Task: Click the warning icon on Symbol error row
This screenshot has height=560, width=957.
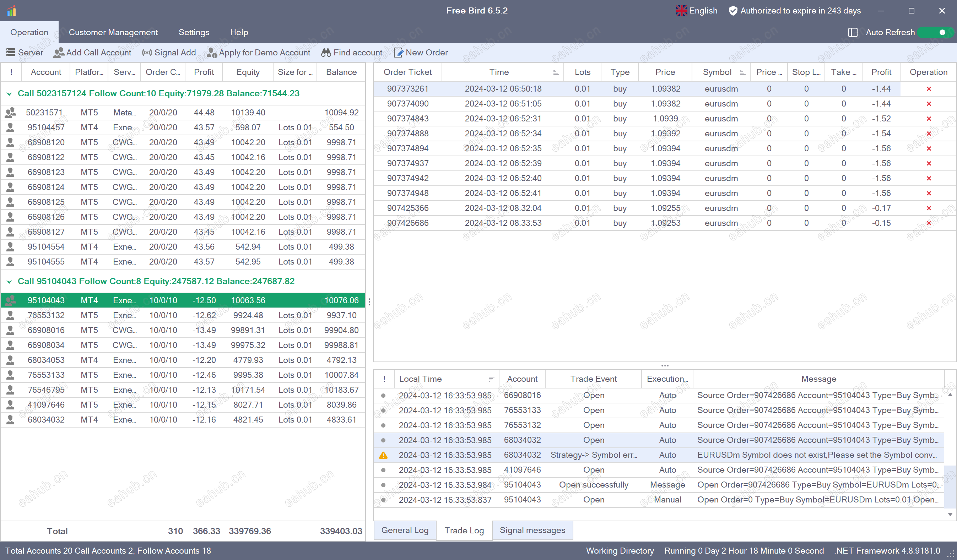Action: [383, 455]
